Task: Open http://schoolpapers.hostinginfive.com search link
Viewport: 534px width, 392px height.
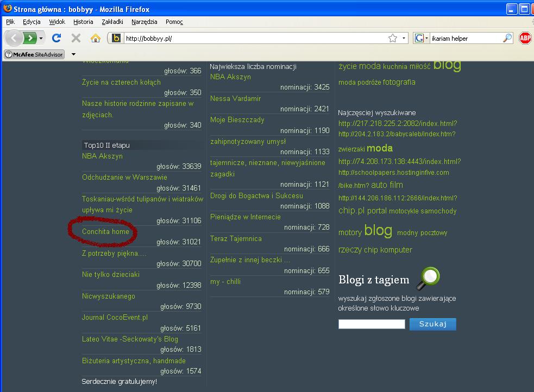Action: coord(394,173)
